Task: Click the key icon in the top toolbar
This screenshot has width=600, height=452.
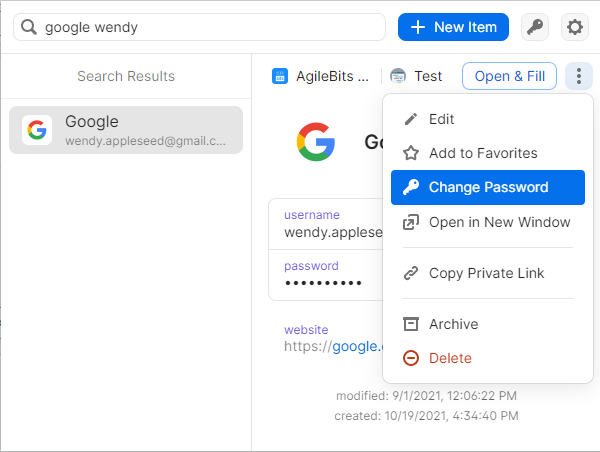Action: point(535,27)
